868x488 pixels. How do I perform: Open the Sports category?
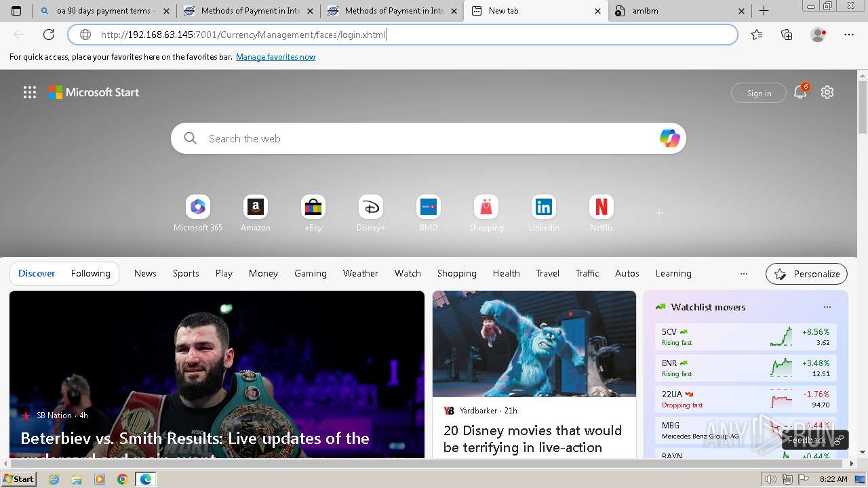click(x=186, y=273)
